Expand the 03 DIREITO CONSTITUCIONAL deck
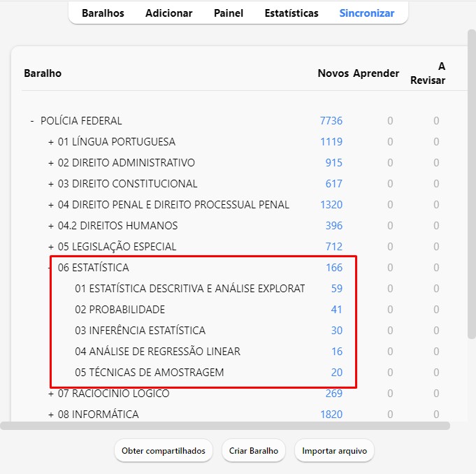This screenshot has width=476, height=474. (x=51, y=184)
